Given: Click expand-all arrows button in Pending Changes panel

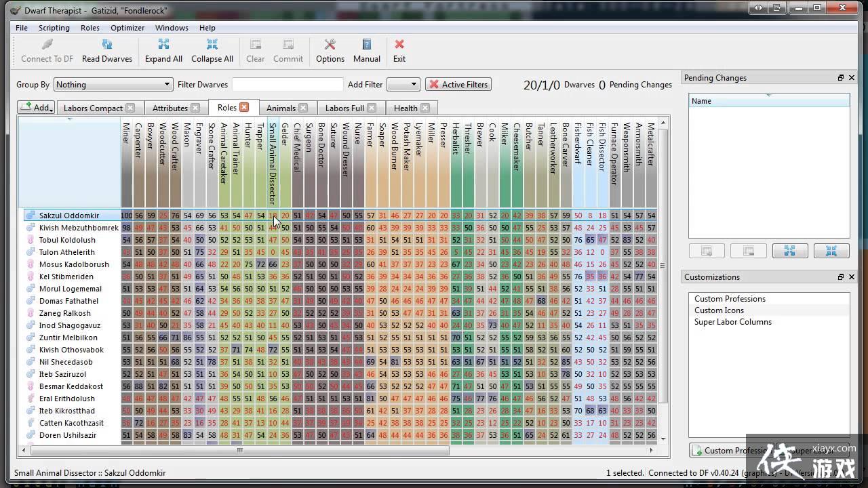Looking at the screenshot, I should point(789,251).
